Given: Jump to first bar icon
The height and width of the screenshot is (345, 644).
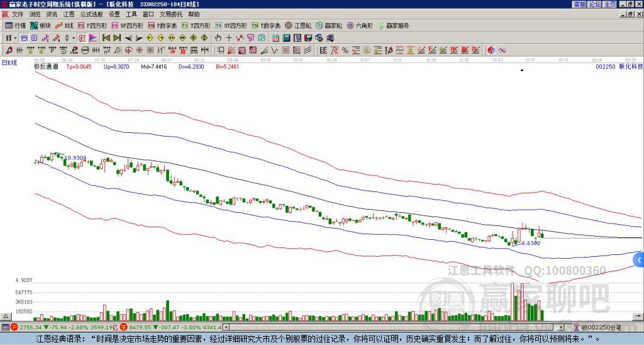Looking at the screenshot, I should pyautogui.click(x=106, y=38).
